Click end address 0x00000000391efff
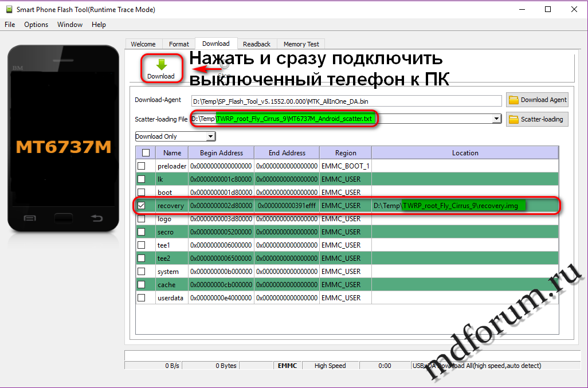The width and height of the screenshot is (588, 388). coord(287,205)
